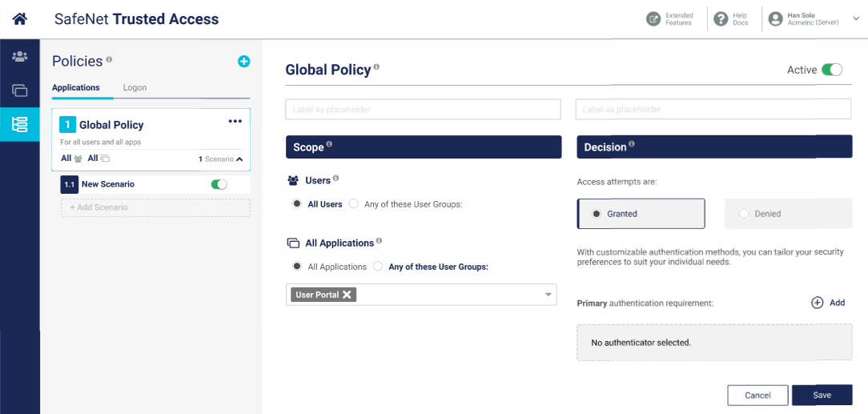The width and height of the screenshot is (868, 414).
Task: Switch to the Applications tab
Action: (x=76, y=87)
